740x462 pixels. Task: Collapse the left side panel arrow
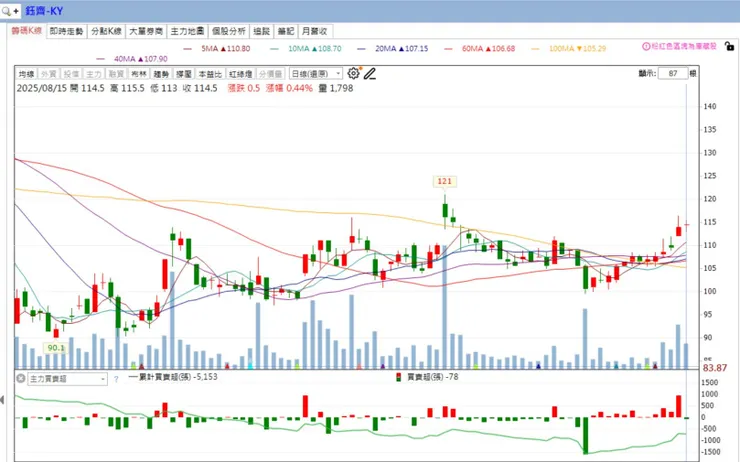click(2, 400)
